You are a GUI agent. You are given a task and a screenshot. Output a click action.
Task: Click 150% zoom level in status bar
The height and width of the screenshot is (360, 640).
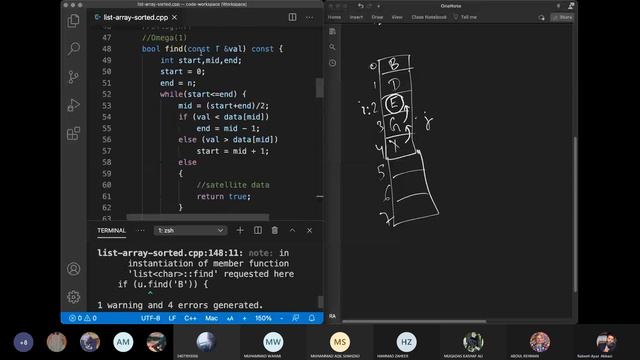263,318
